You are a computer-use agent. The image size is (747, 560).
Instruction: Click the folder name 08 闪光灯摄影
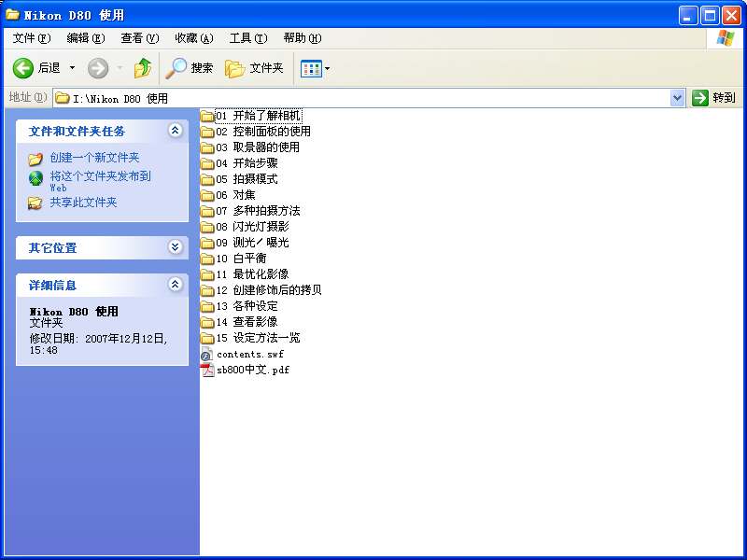pyautogui.click(x=252, y=227)
